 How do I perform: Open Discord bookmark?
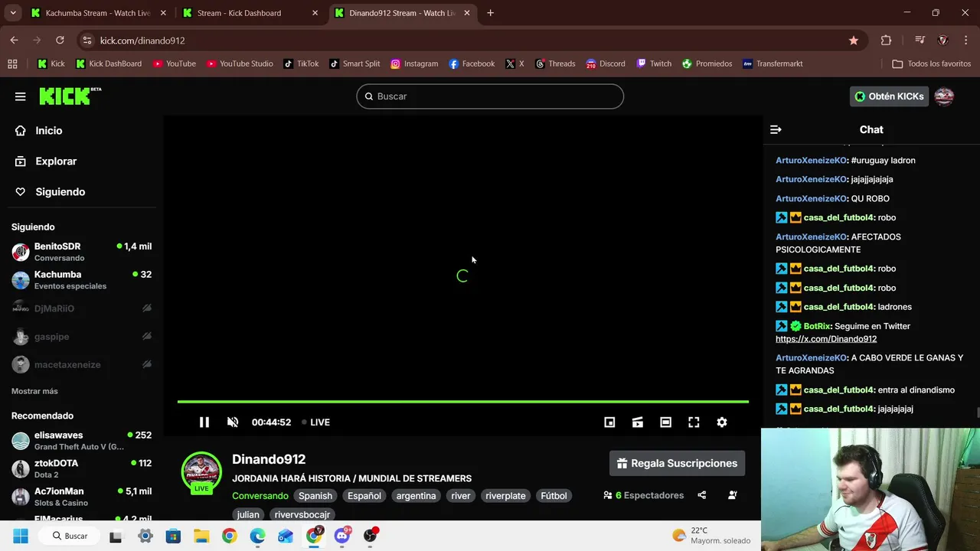tap(606, 64)
